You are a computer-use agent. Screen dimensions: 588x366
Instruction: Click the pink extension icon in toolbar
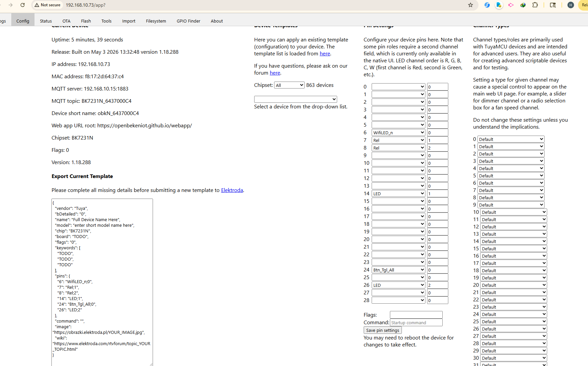point(511,5)
